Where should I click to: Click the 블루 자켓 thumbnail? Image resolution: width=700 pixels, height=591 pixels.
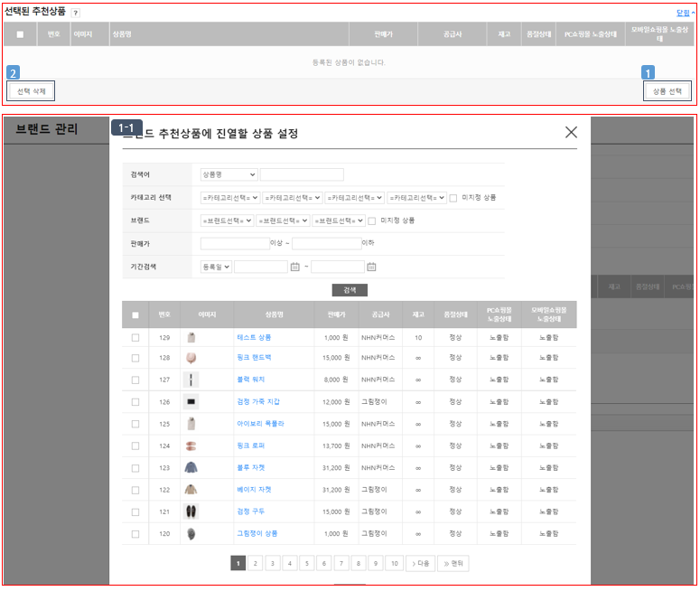pos(191,468)
